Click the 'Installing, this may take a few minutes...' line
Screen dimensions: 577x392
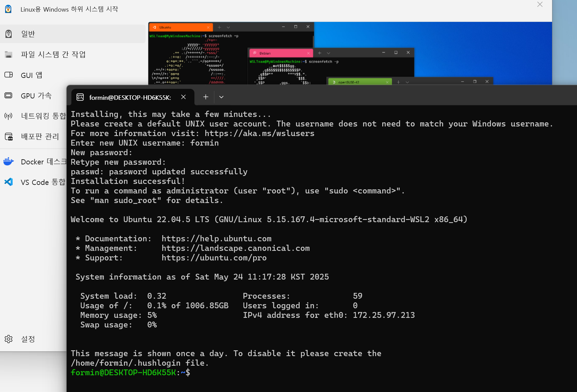(171, 114)
